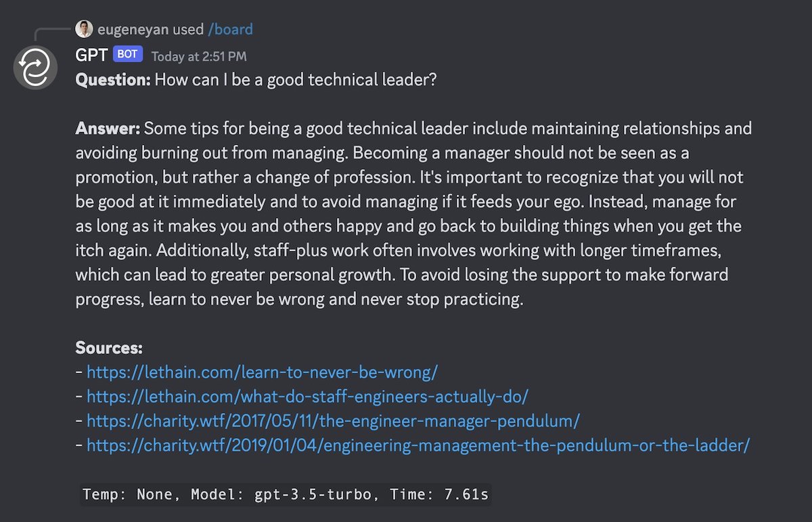Click the Temp/Model/Time code block

285,494
